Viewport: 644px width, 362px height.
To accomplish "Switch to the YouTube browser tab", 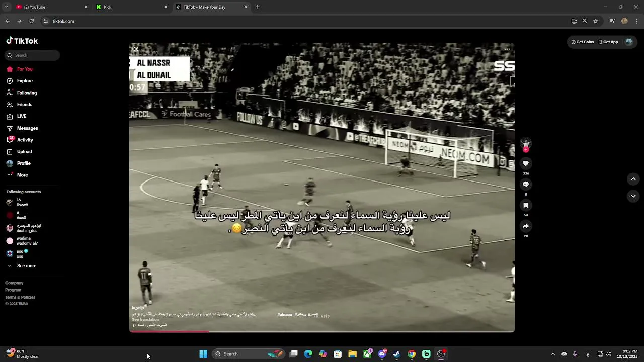I will (x=50, y=7).
